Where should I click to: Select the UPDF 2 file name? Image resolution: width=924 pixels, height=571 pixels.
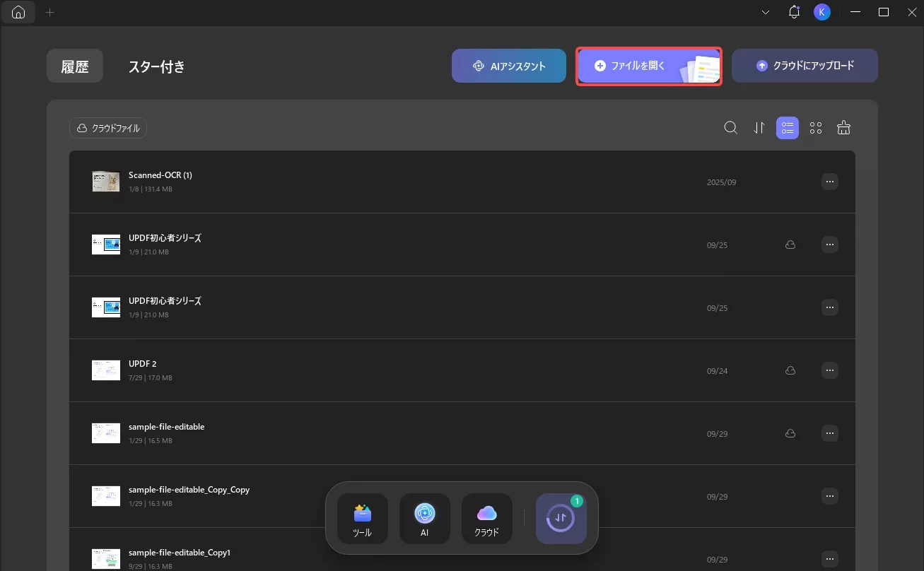pyautogui.click(x=143, y=364)
